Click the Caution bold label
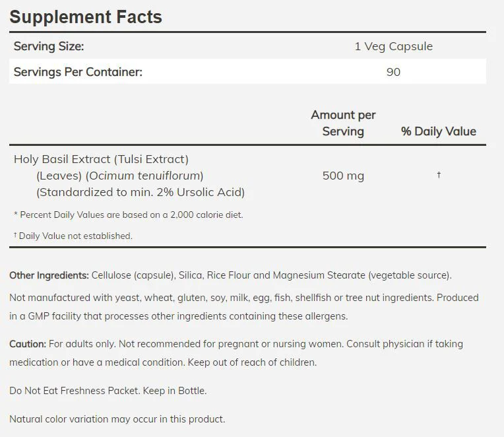The image size is (504, 437). click(x=28, y=344)
